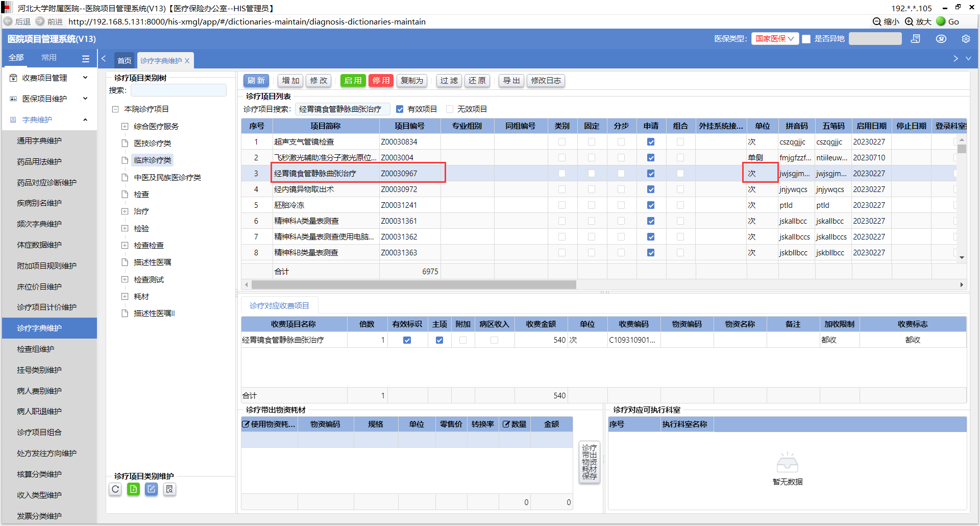
Task: Click the blue edit category icon
Action: (x=151, y=489)
